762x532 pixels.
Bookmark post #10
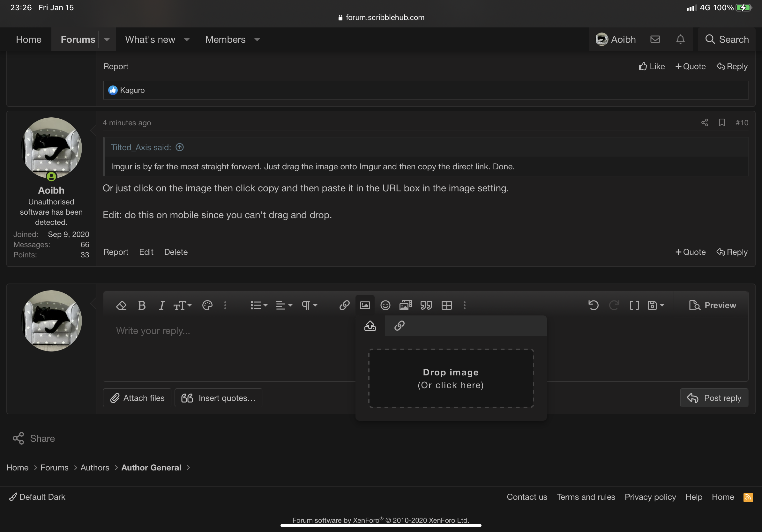click(722, 123)
